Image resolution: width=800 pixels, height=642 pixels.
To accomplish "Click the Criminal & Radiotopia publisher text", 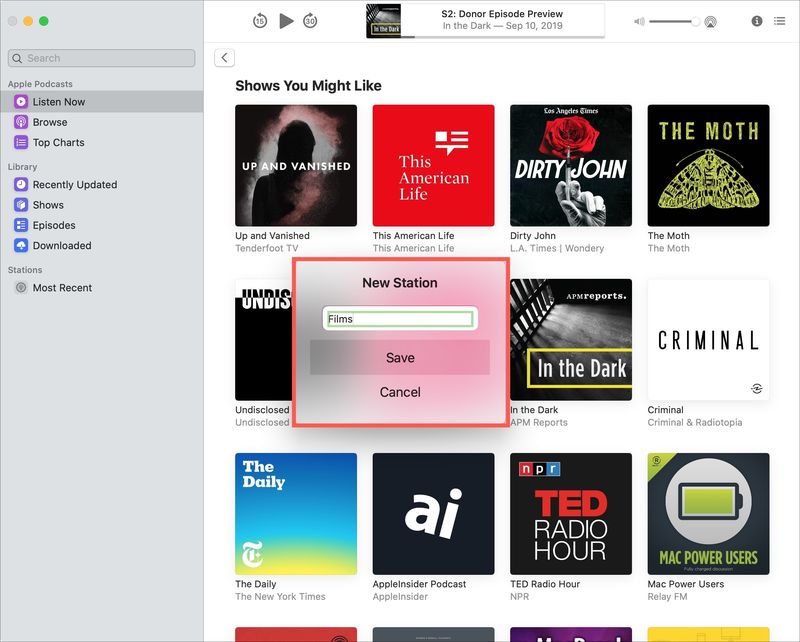I will click(695, 423).
